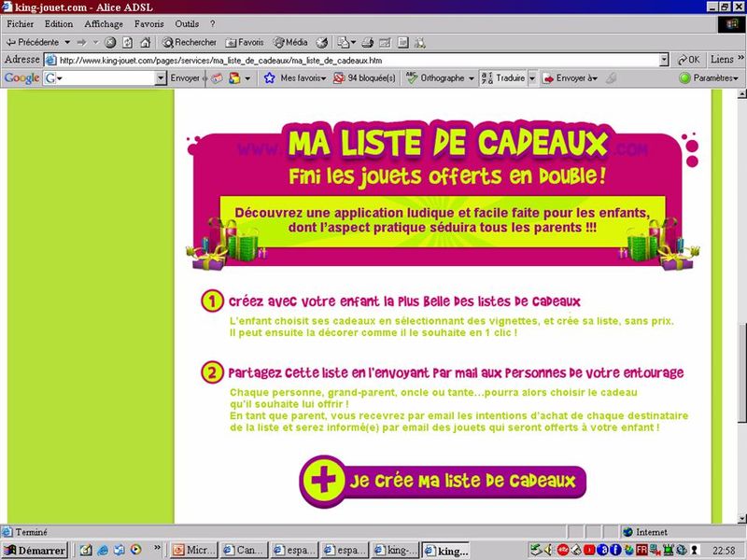The width and height of the screenshot is (747, 560).
Task: Click the Démarrer start button
Action: [35, 551]
